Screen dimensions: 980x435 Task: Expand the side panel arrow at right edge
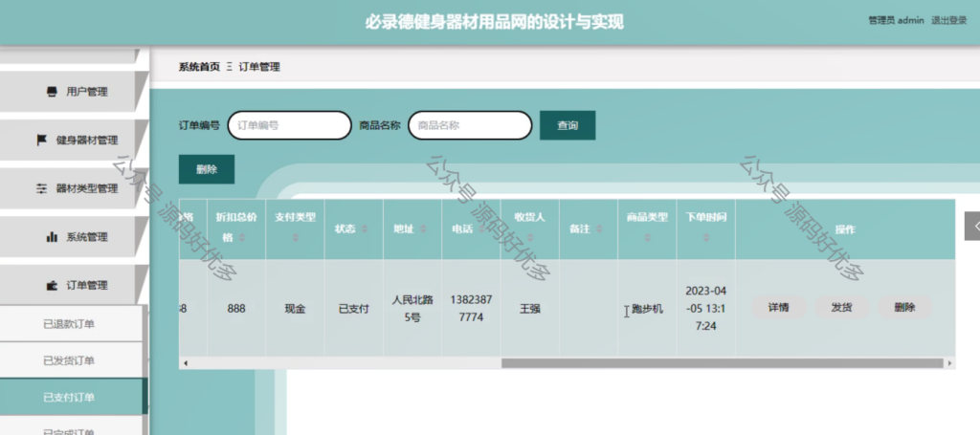pyautogui.click(x=973, y=226)
